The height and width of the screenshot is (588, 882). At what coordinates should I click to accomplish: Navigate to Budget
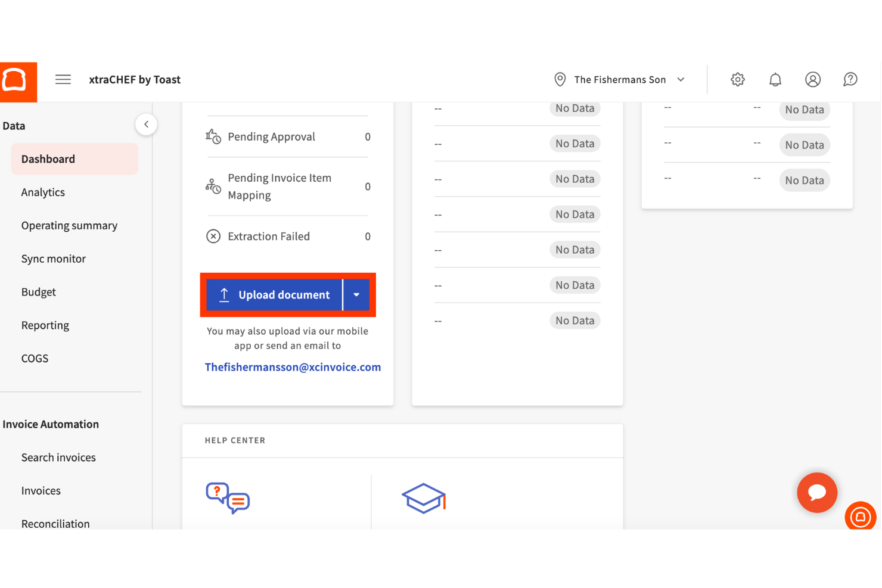39,292
